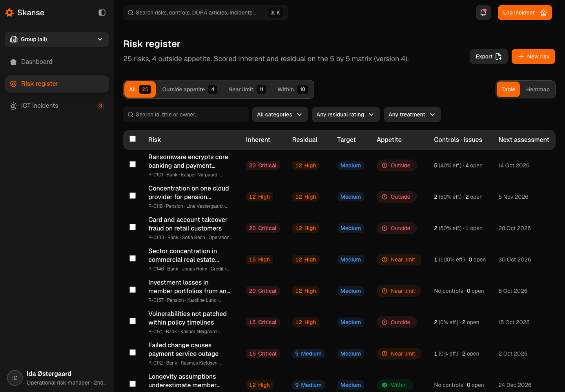565x392 pixels.
Task: Switch to Heatmap view
Action: click(538, 89)
